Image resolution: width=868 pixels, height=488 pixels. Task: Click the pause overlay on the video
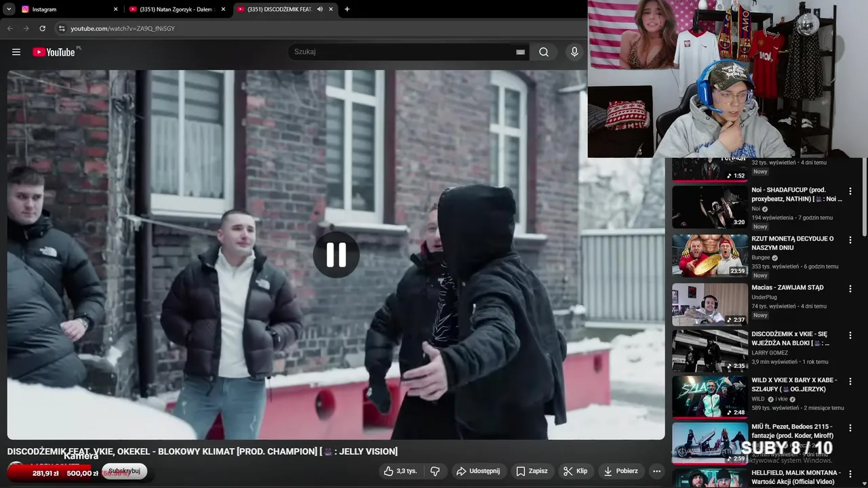[336, 255]
